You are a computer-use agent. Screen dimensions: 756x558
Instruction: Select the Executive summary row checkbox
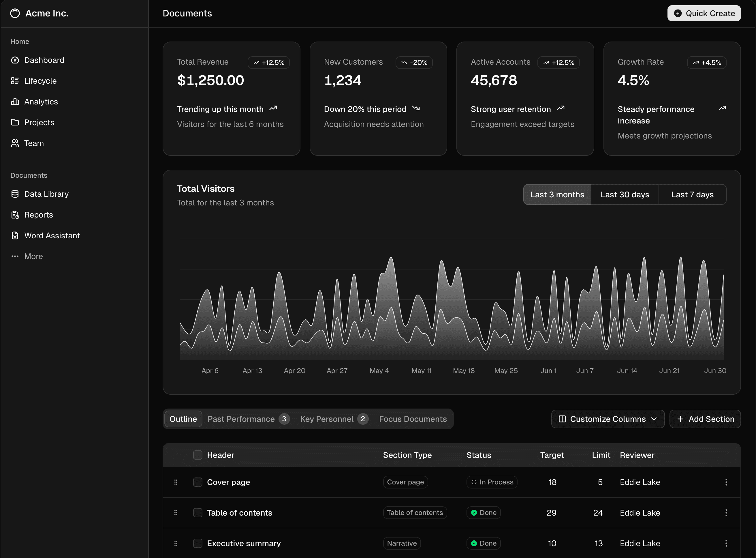coord(198,543)
